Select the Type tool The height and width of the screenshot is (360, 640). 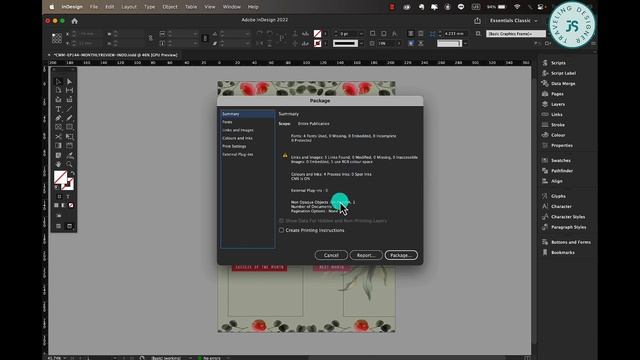point(58,109)
